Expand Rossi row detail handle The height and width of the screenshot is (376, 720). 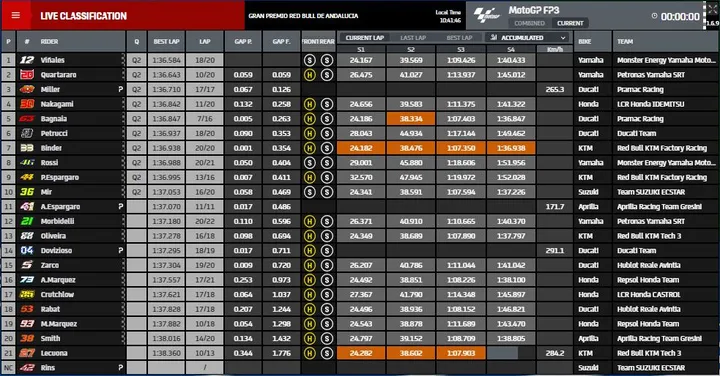(123, 163)
